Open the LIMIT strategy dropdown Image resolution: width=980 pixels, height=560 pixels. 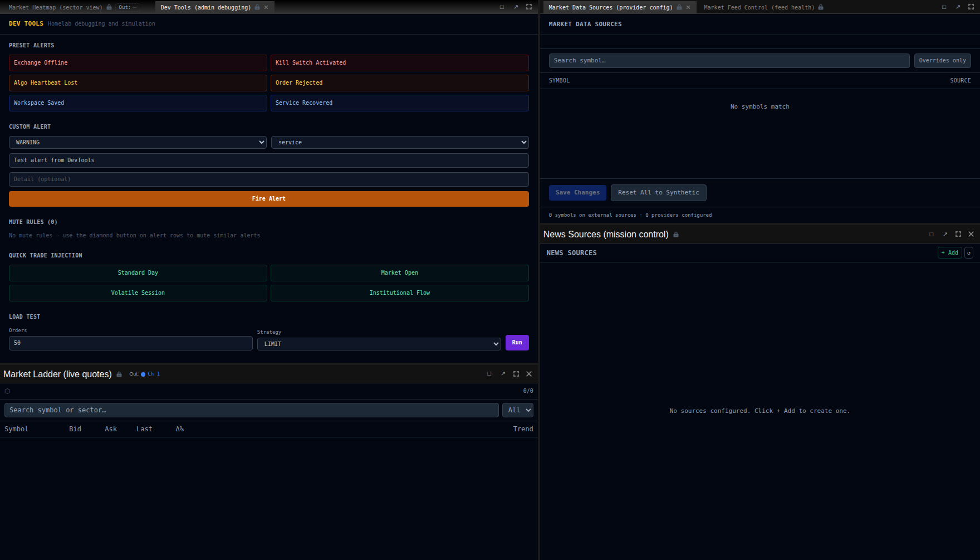click(379, 344)
